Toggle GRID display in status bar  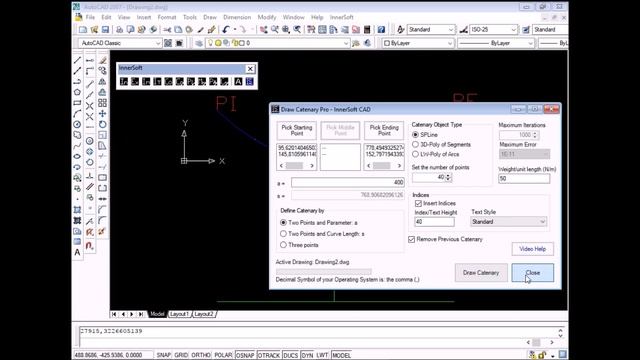[x=181, y=355]
